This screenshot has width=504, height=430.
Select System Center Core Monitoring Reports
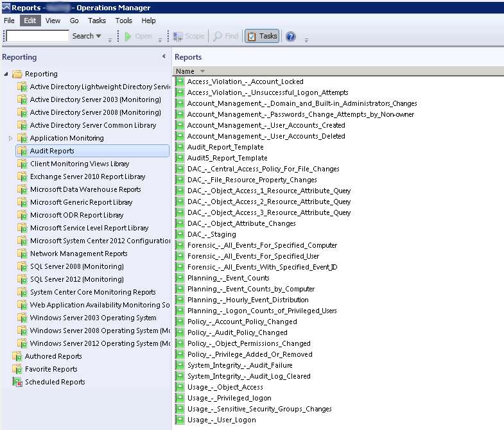93,292
